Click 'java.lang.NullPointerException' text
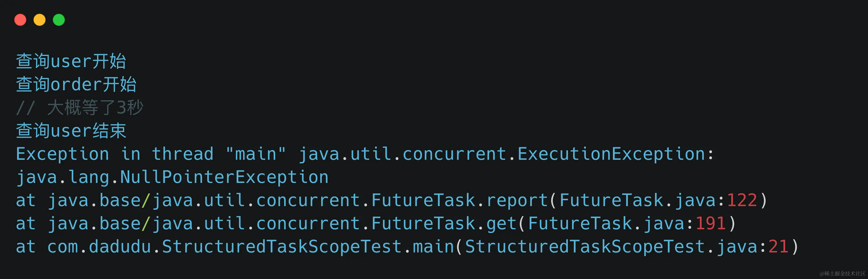This screenshot has width=868, height=279. (172, 178)
